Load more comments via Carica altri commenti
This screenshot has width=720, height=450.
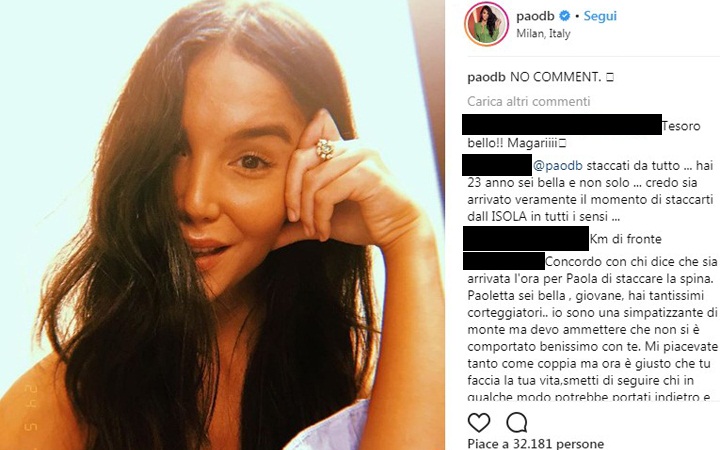point(529,101)
